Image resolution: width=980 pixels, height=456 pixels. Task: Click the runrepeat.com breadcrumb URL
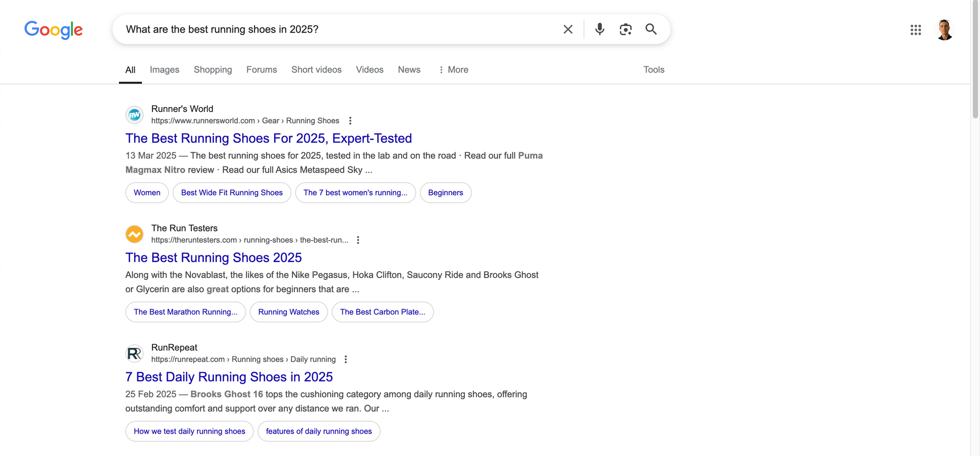(243, 359)
